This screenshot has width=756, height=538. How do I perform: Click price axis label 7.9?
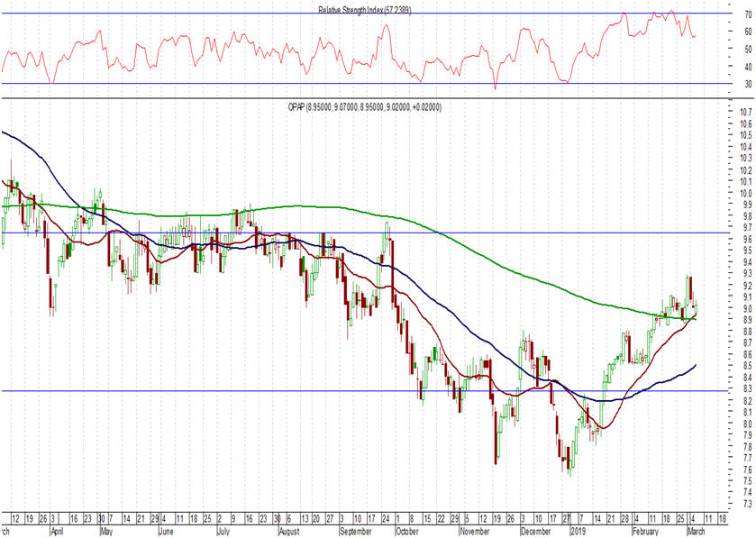coord(747,435)
